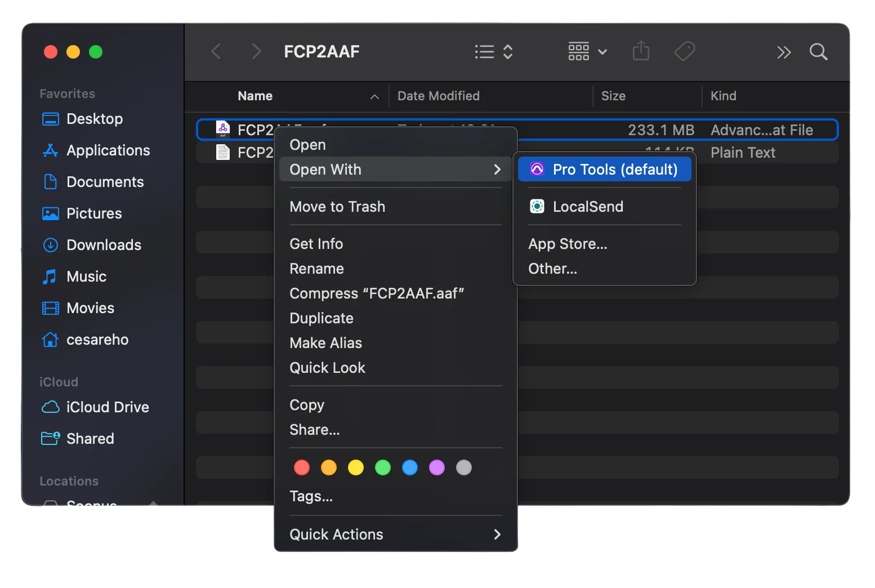
Task: Choose Get Info in the context menu
Action: pos(395,244)
